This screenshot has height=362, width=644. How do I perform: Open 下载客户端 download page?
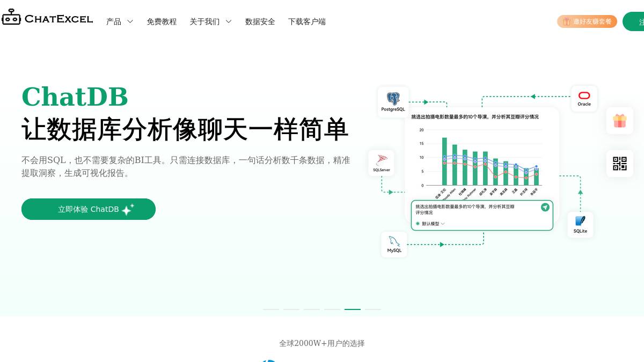point(307,21)
